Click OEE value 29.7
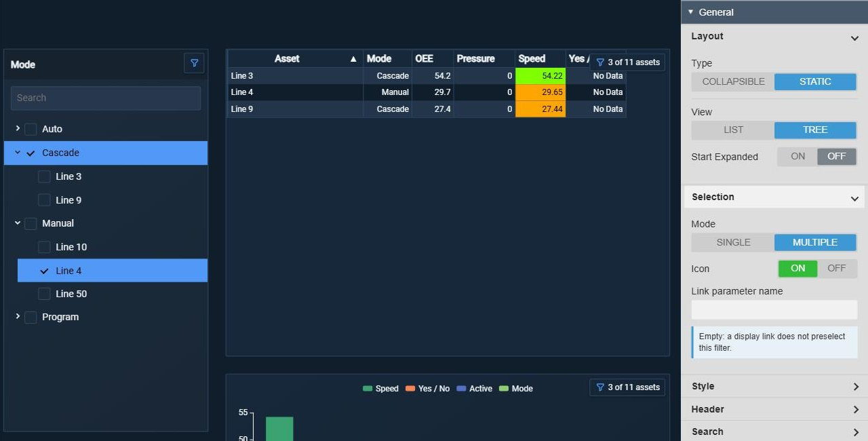The height and width of the screenshot is (441, 868). click(x=442, y=92)
